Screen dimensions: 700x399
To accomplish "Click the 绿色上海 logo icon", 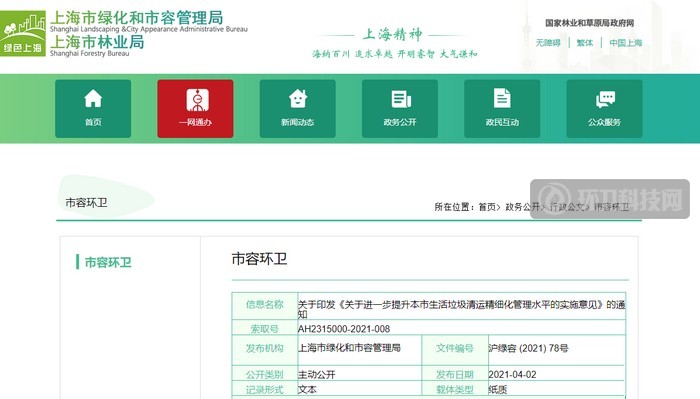I will coord(23,33).
